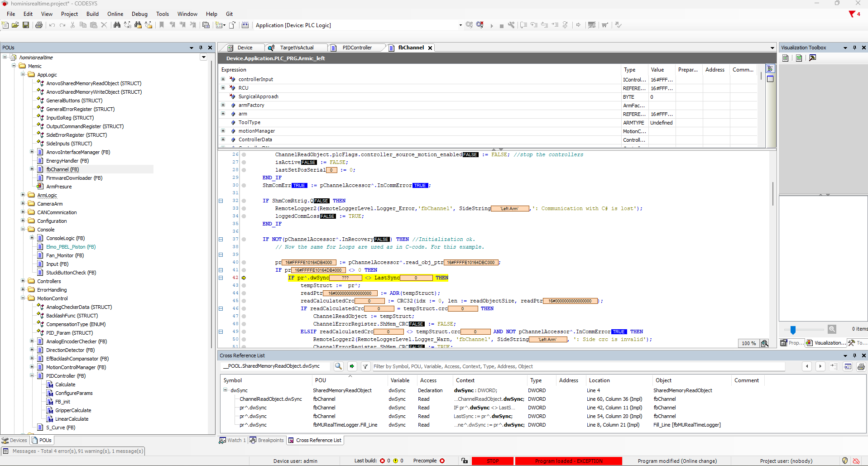Image resolution: width=868 pixels, height=466 pixels.
Task: Click the Visualization Toolbox zoom slider handle
Action: [793, 330]
